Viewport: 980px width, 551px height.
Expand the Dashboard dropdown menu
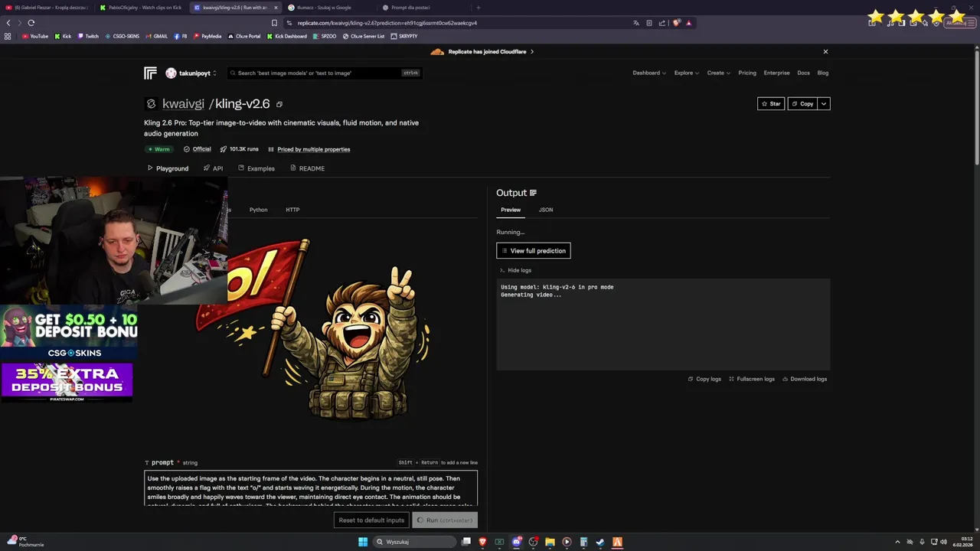point(649,73)
